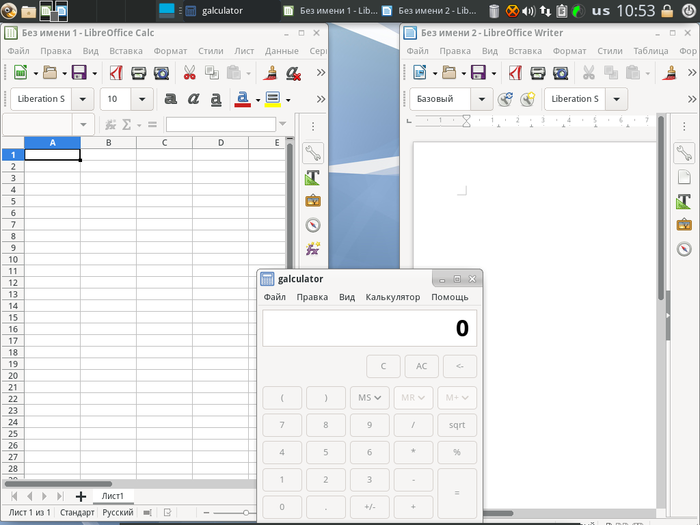Click the Cut scissors icon in Calc
The width and height of the screenshot is (700, 525).
[x=188, y=73]
